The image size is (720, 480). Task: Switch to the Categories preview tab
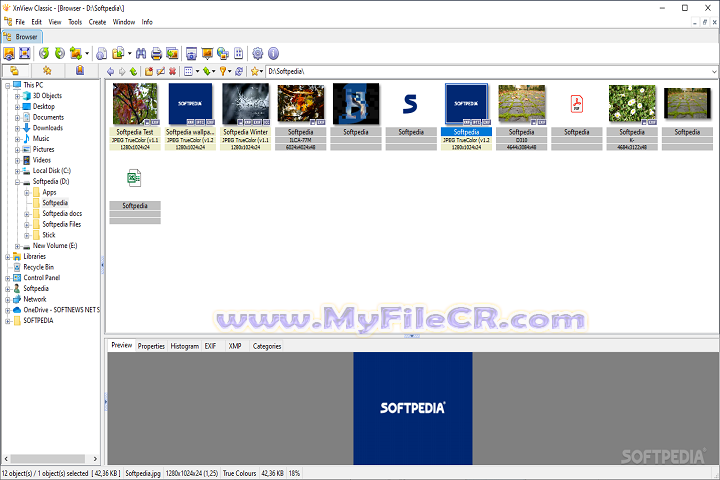click(x=267, y=346)
